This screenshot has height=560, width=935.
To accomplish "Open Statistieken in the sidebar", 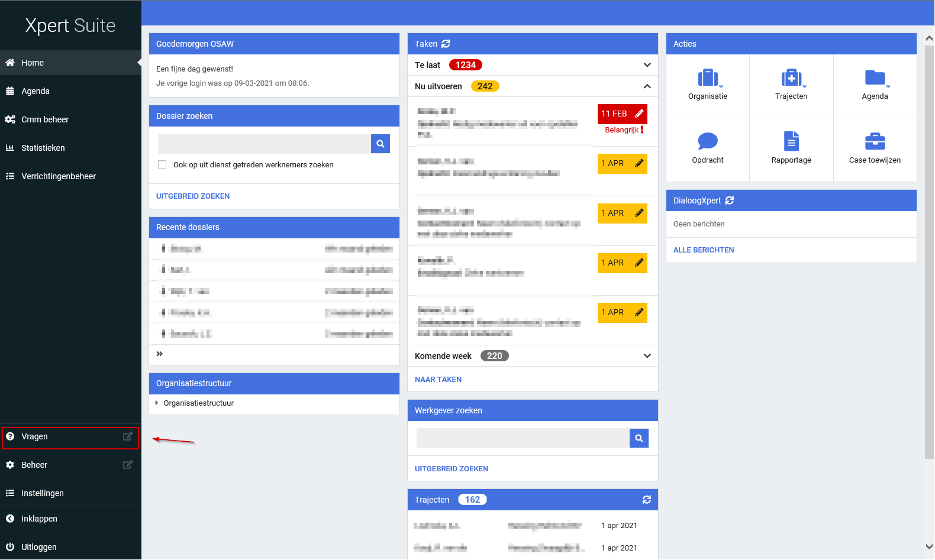I will 43,148.
